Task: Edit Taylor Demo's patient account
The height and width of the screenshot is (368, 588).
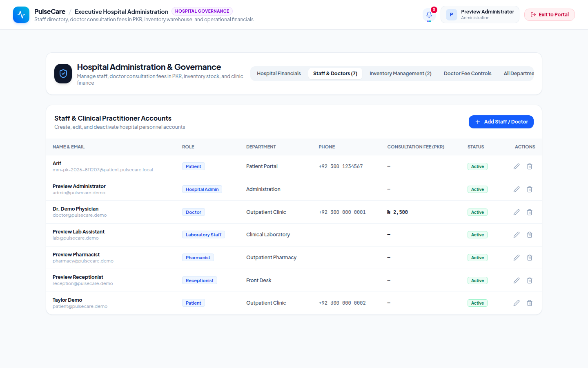Action: tap(517, 303)
